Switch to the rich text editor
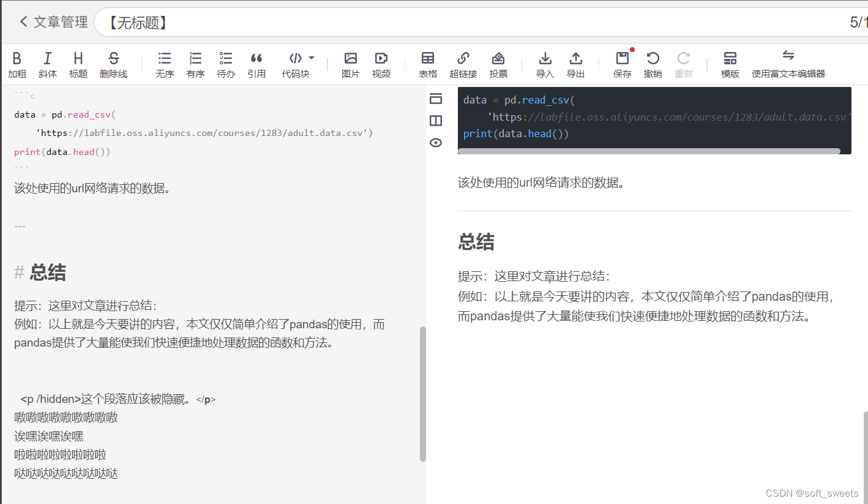This screenshot has height=504, width=868. pyautogui.click(x=788, y=65)
